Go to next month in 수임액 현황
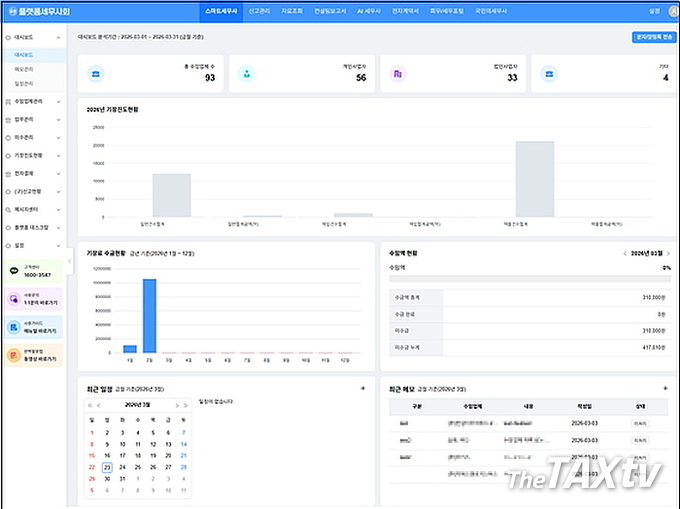Viewport: 680px width, 509px height. [667, 254]
